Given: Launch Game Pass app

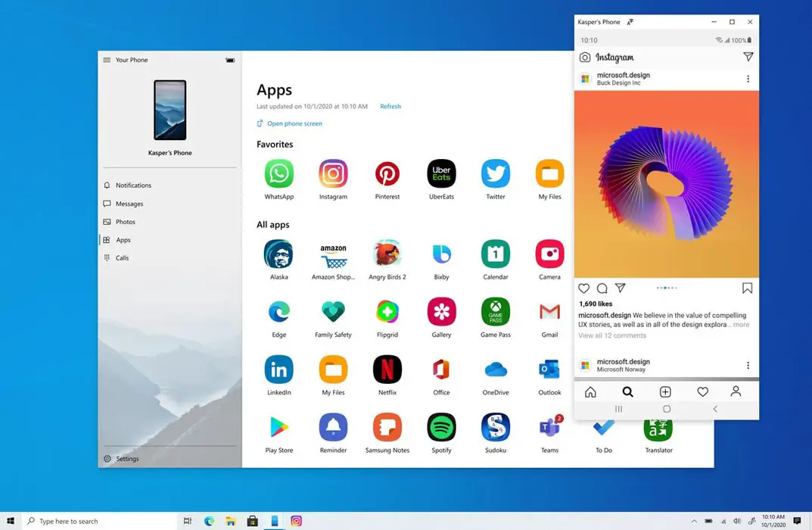Looking at the screenshot, I should tap(496, 312).
